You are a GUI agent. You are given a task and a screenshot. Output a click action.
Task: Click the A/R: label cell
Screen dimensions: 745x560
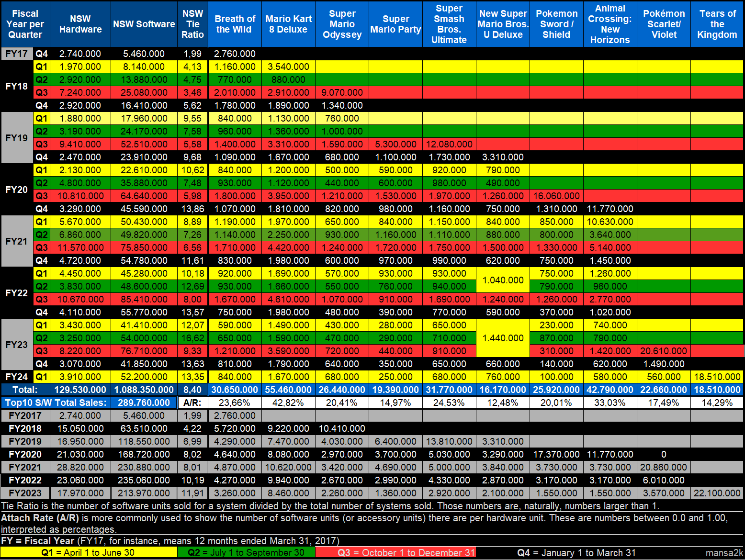click(192, 403)
